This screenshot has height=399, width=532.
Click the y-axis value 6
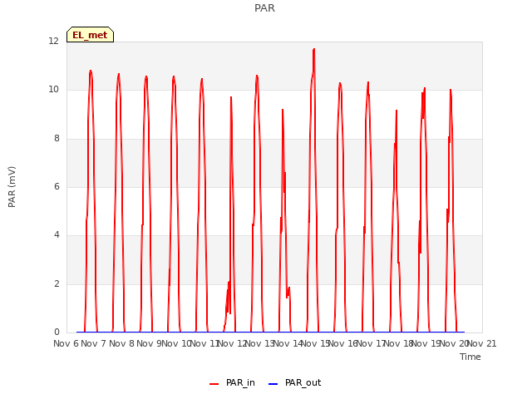[x=57, y=186]
